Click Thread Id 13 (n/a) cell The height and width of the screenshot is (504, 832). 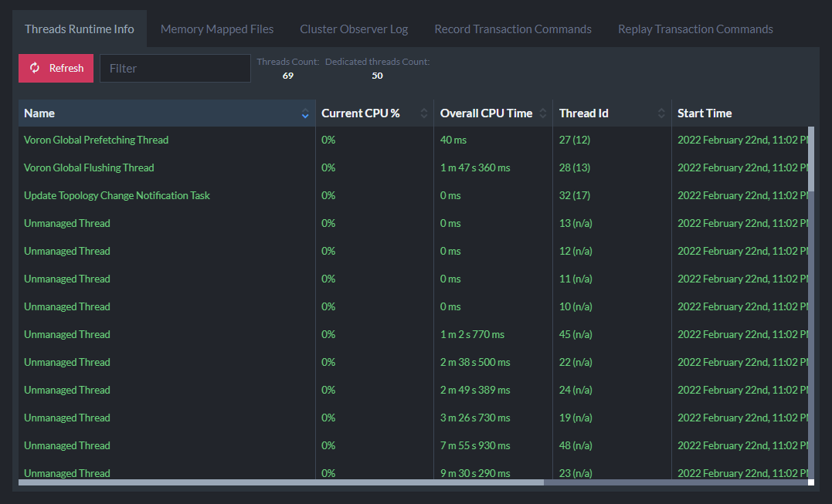pyautogui.click(x=576, y=224)
